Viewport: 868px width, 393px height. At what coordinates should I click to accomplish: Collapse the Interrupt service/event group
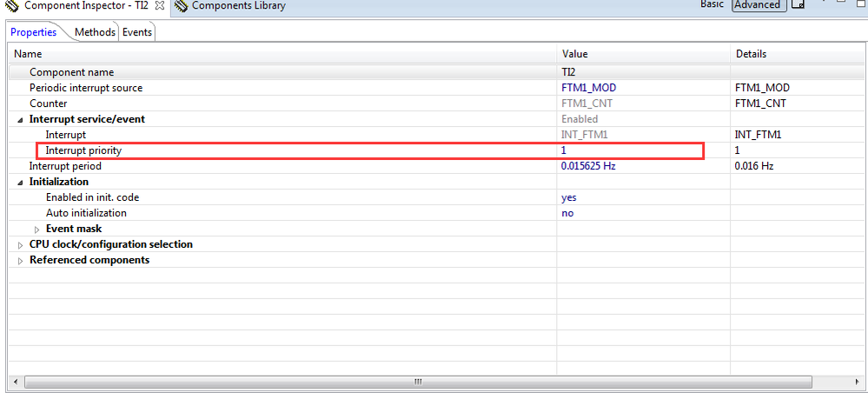(x=21, y=120)
